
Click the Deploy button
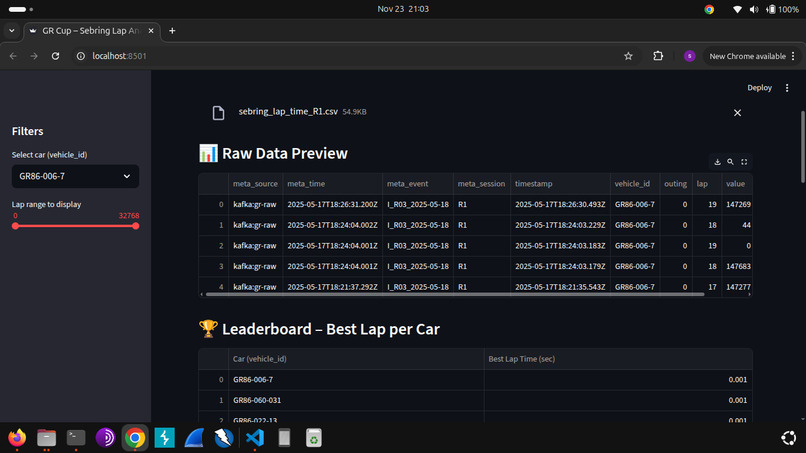(x=759, y=88)
